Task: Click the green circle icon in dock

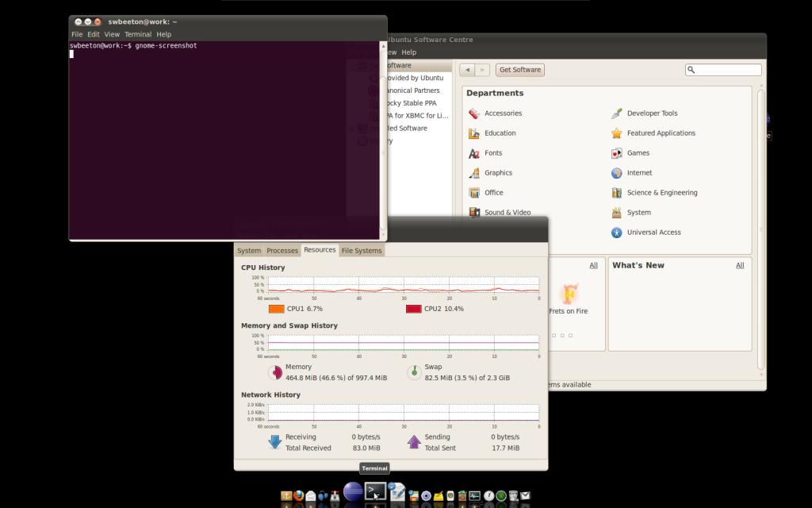Action: click(x=501, y=495)
